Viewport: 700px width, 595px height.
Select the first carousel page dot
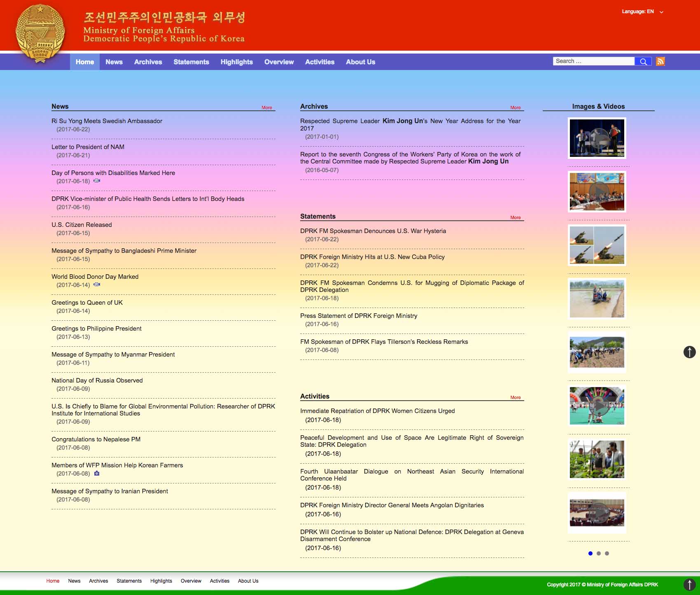590,553
